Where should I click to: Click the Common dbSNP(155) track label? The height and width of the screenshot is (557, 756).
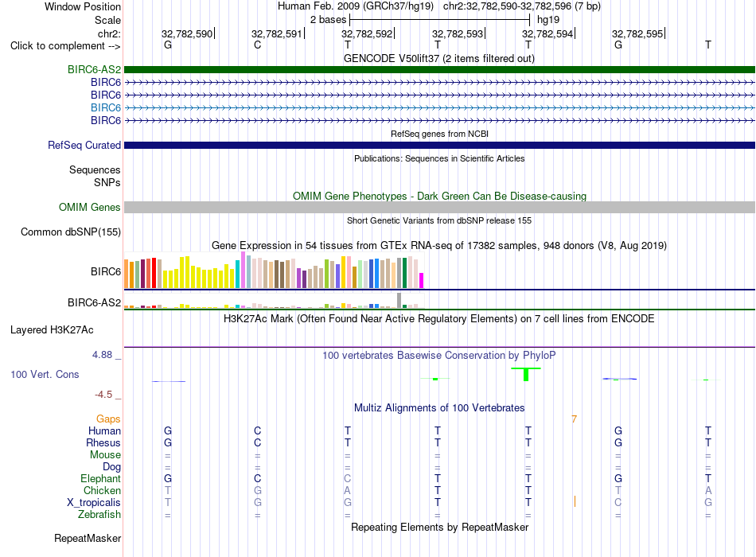click(x=70, y=232)
